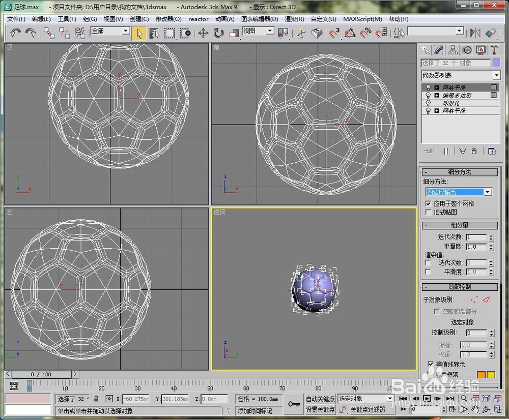
Task: Click the 迭代次数 input field
Action: (x=476, y=237)
